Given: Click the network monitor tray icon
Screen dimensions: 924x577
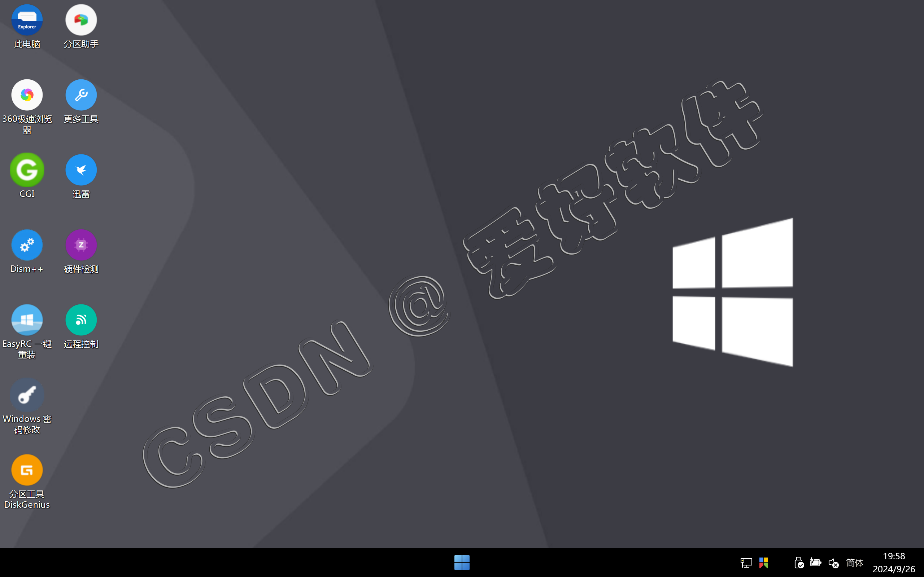Looking at the screenshot, I should coord(746,563).
